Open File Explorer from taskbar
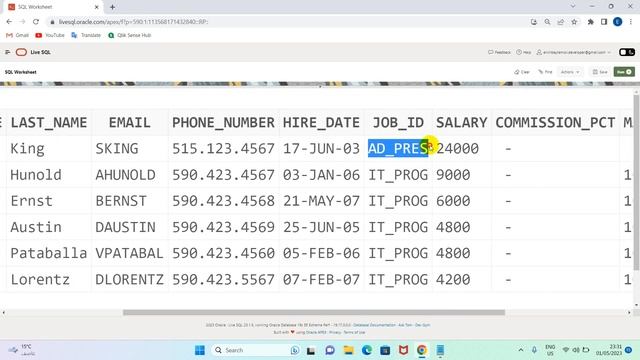The height and width of the screenshot is (360, 640). click(x=348, y=350)
